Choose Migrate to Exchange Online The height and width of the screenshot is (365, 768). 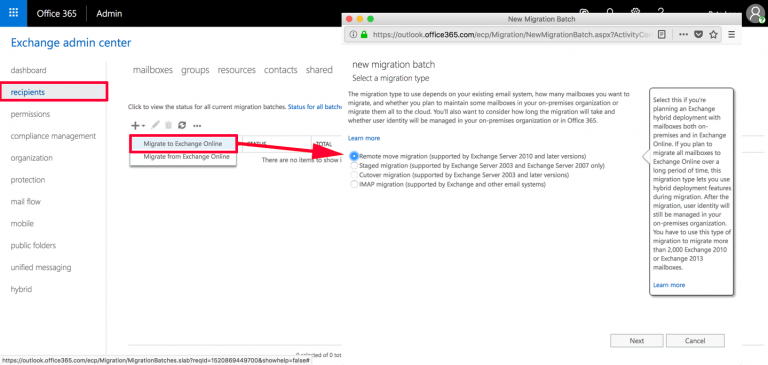pos(183,144)
